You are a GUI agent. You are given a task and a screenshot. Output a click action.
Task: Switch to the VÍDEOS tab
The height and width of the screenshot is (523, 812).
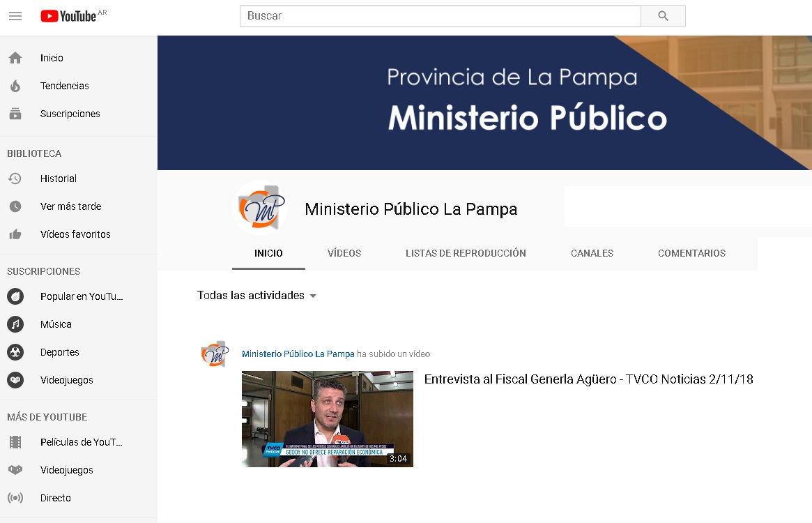(x=344, y=253)
